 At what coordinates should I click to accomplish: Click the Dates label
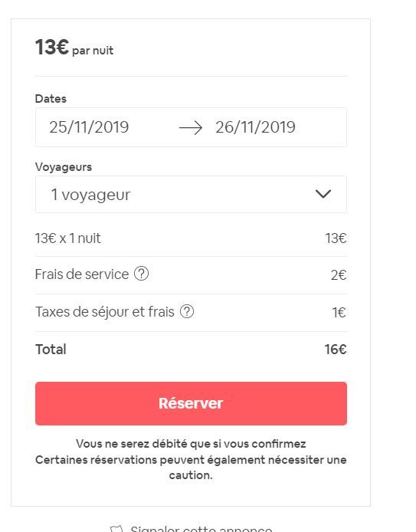pyautogui.click(x=51, y=99)
